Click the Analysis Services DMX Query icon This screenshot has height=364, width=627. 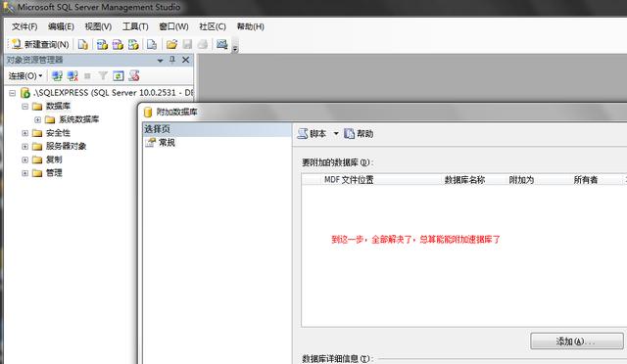(118, 44)
